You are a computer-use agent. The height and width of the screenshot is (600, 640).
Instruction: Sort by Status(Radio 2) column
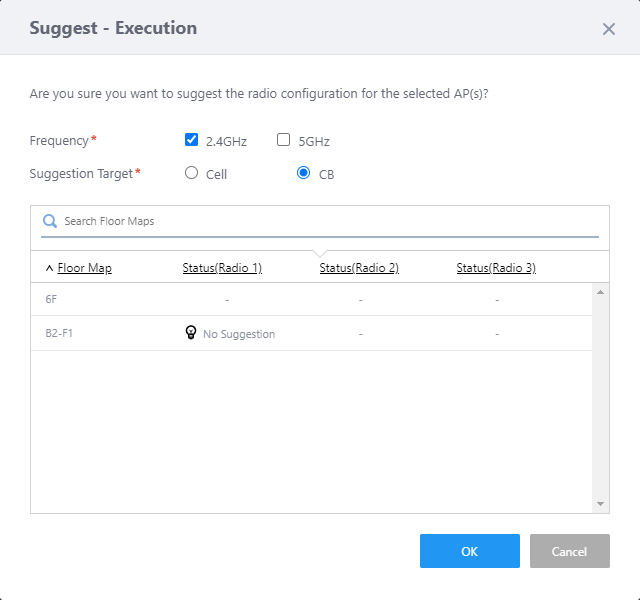click(x=359, y=268)
